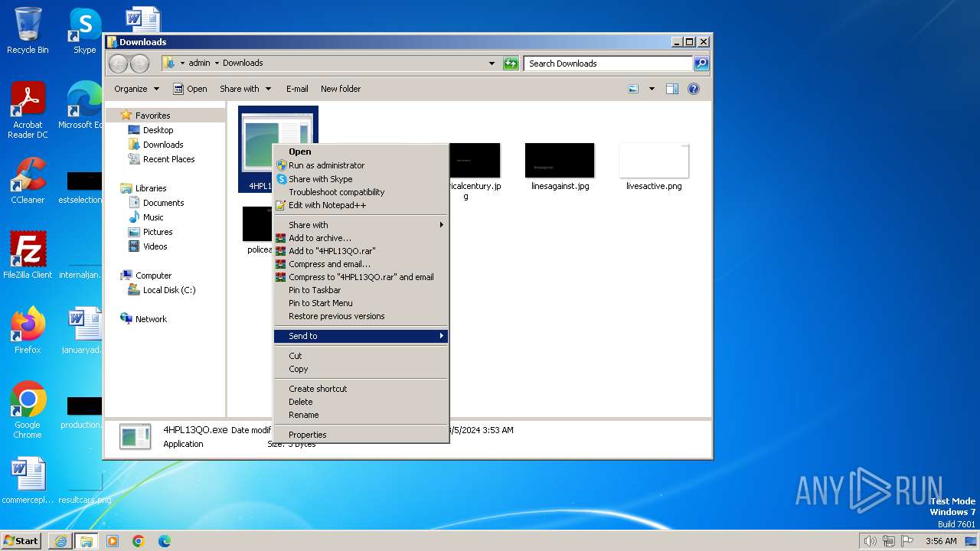Open the januaryad Word document on desktop
The width and height of the screenshot is (980, 551).
point(83,330)
